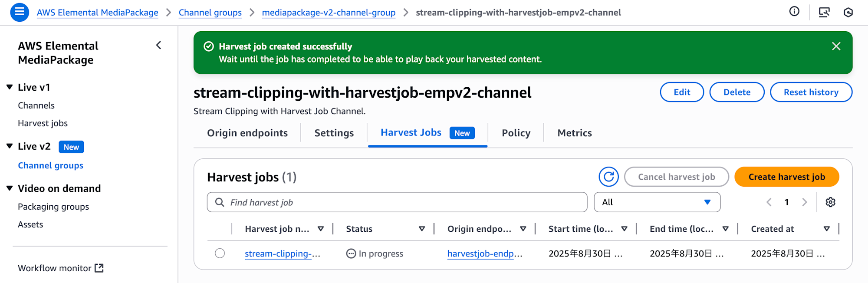The width and height of the screenshot is (868, 283).
Task: Open the hamburger navigation menu
Action: click(x=20, y=12)
